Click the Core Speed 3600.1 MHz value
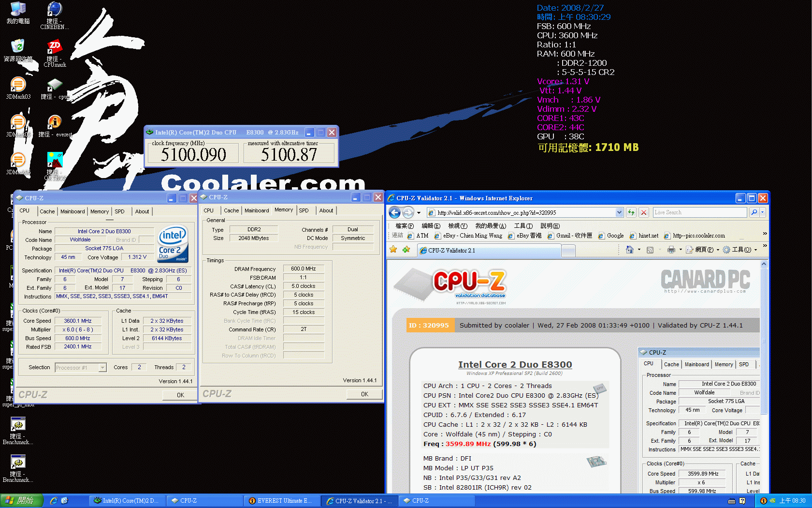The image size is (812, 508). coord(78,321)
